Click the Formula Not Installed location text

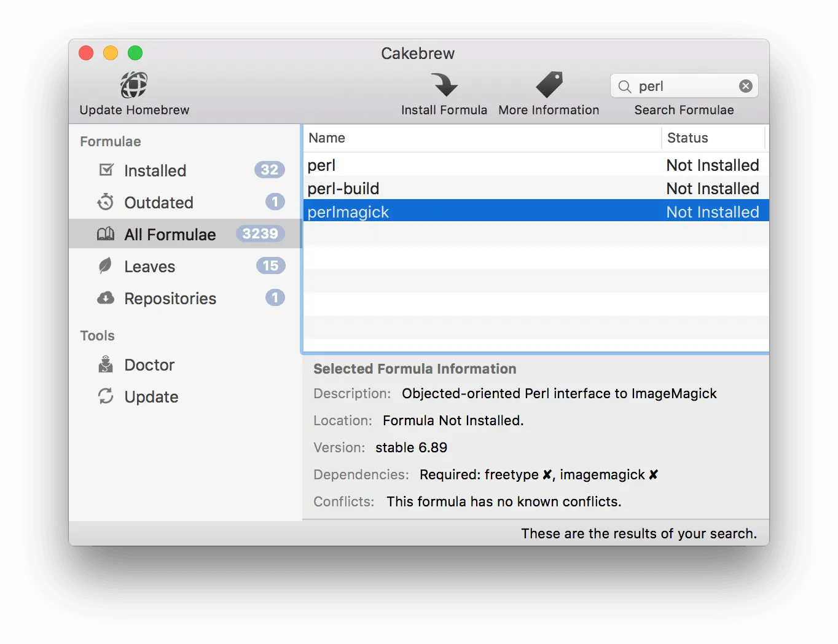coord(453,420)
